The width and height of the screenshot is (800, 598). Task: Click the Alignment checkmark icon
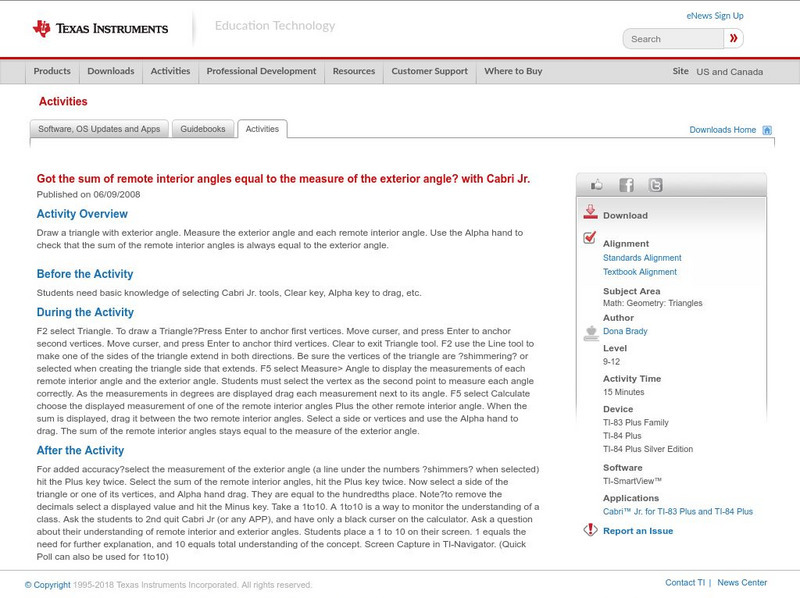590,237
